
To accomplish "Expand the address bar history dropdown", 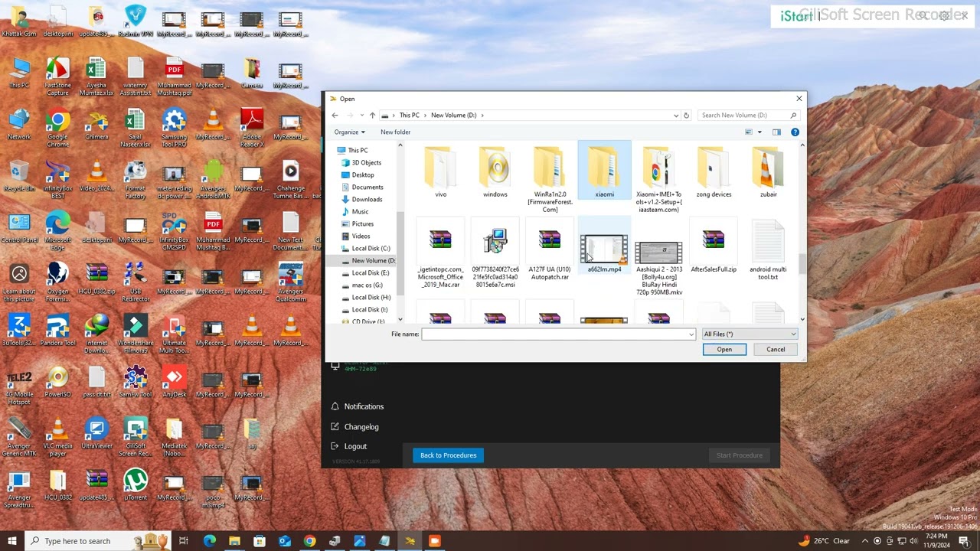I will click(x=676, y=116).
